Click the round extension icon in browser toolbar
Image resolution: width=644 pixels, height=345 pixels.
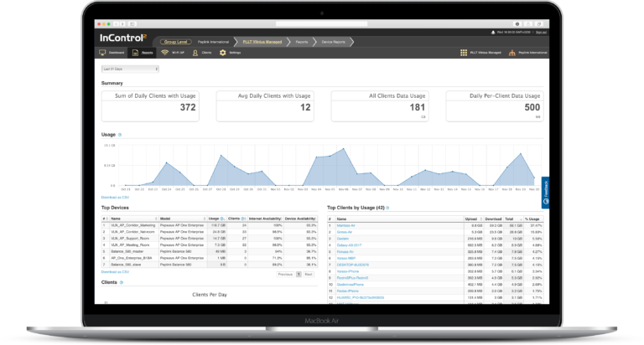pos(517,24)
